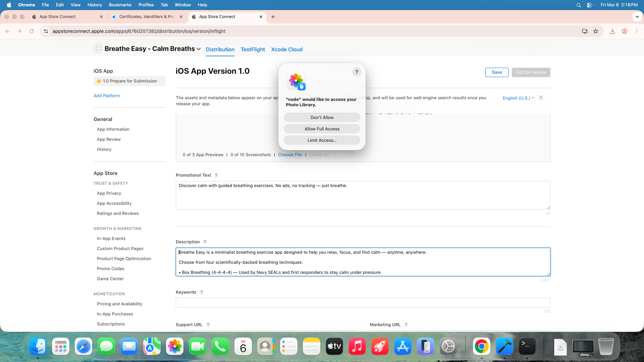Click Choose File to upload screenshots
Image resolution: width=644 pixels, height=362 pixels.
coord(290,155)
